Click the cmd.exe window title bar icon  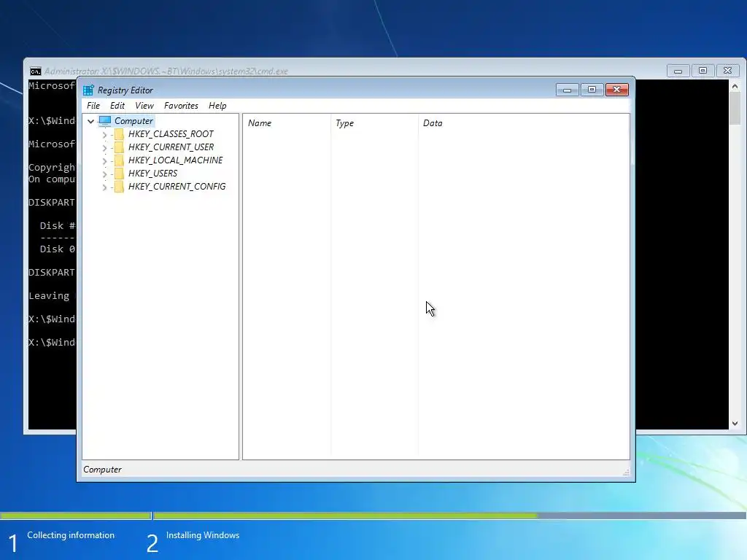point(35,71)
